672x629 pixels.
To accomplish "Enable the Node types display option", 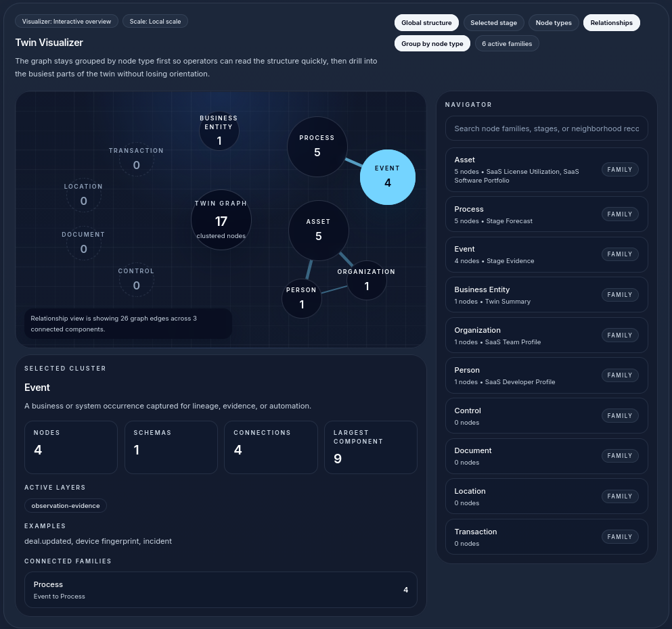I will [x=553, y=22].
